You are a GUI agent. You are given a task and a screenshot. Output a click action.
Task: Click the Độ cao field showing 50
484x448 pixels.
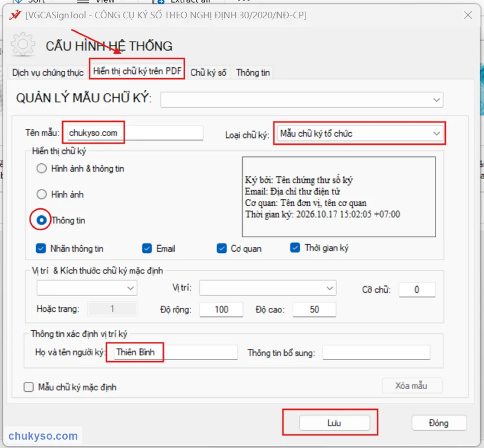click(314, 309)
